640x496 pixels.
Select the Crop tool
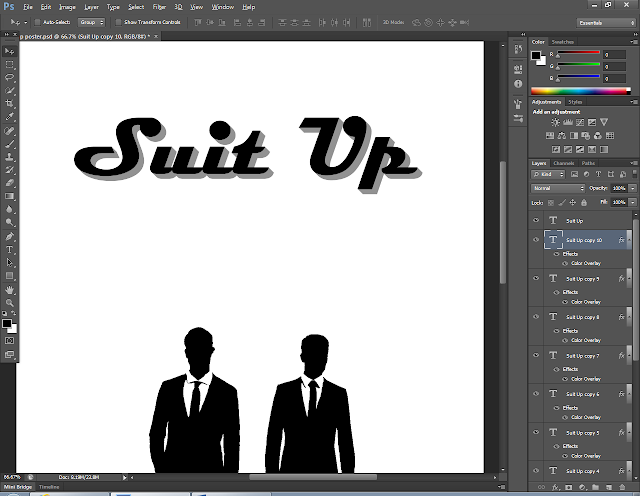(9, 103)
